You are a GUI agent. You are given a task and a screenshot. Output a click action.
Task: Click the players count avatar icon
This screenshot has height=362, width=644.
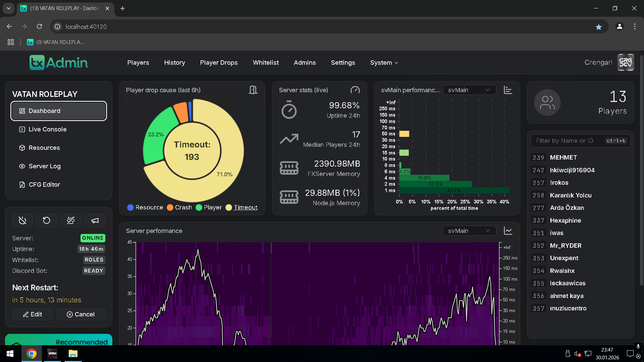pos(547,103)
